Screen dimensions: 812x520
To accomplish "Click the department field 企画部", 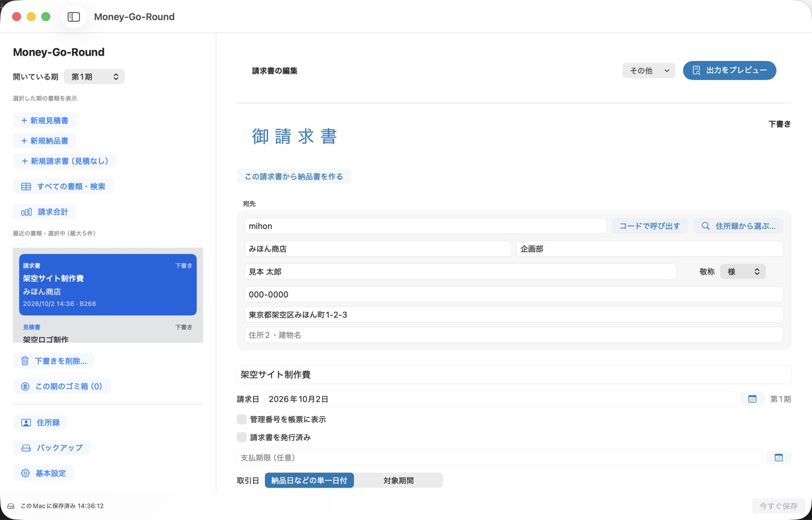I will point(650,249).
